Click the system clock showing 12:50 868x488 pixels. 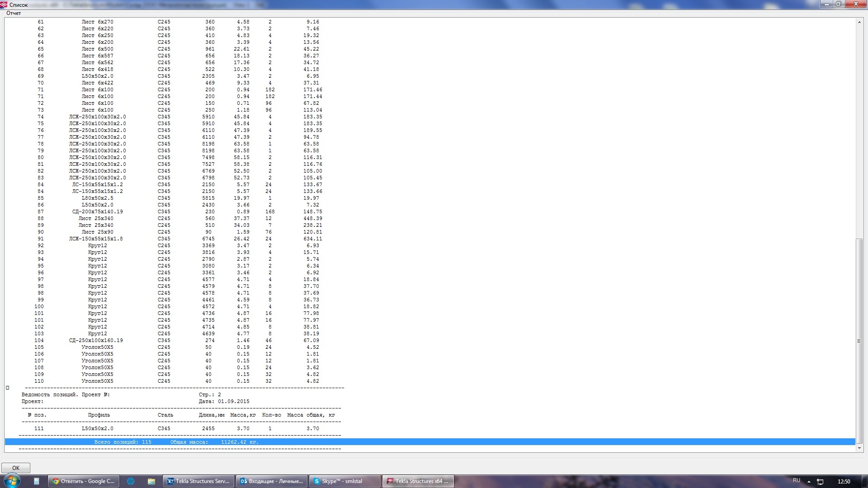(844, 482)
